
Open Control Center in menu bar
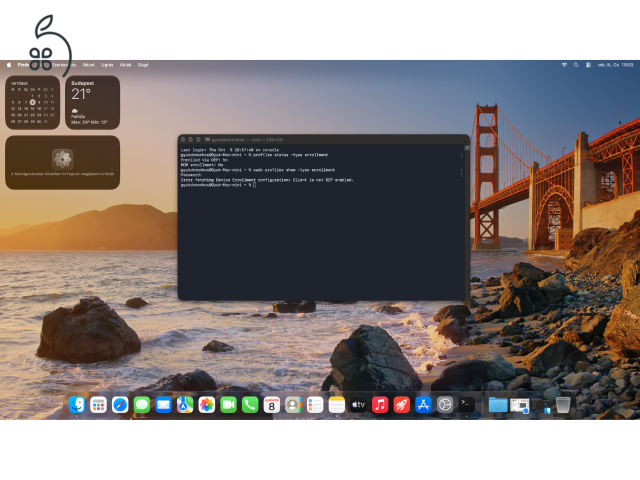[588, 65]
